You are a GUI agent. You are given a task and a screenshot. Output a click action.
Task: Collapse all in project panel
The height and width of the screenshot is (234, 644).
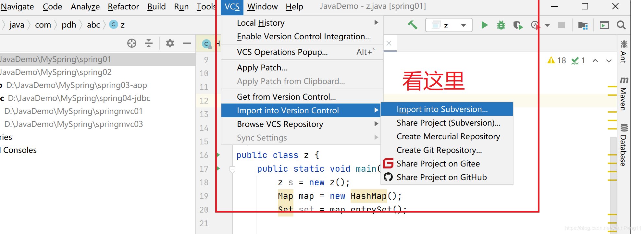(149, 43)
